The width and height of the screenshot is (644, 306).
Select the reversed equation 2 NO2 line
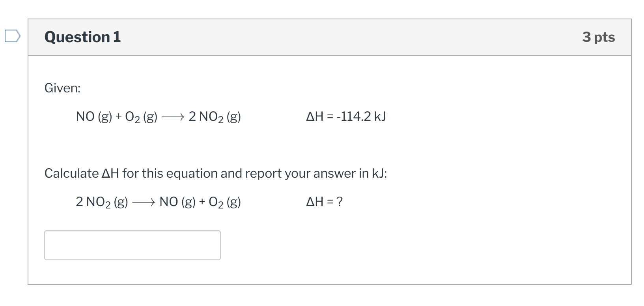(158, 202)
